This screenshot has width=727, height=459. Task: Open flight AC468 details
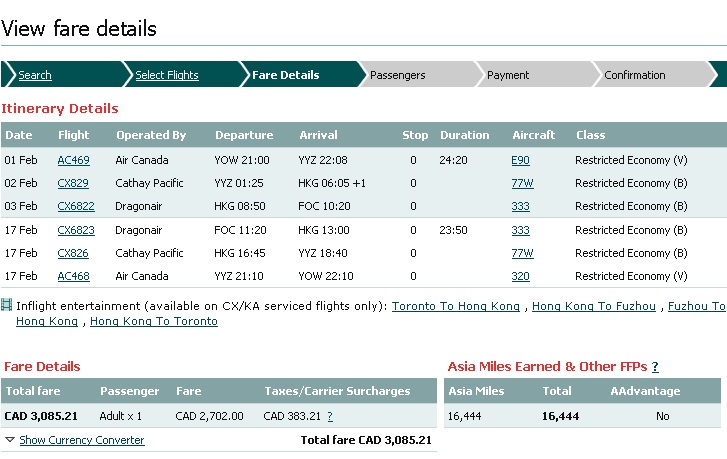click(73, 276)
